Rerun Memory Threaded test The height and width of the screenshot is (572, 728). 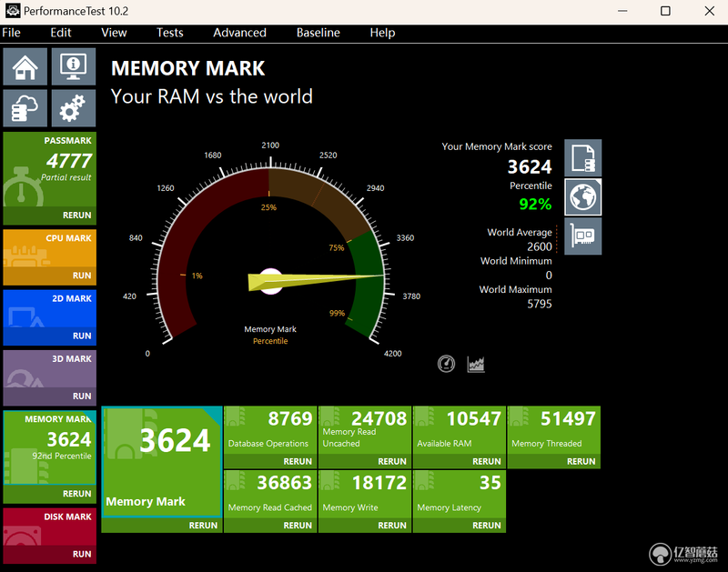click(x=553, y=461)
